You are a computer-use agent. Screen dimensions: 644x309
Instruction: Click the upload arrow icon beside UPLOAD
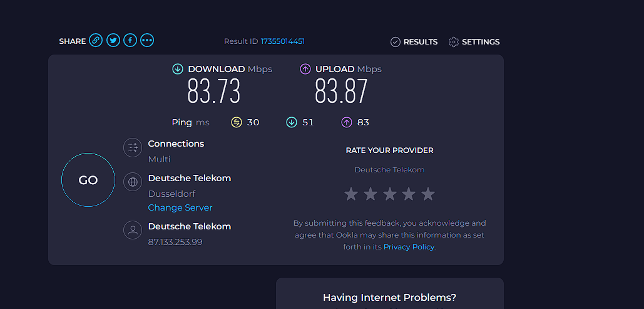305,69
